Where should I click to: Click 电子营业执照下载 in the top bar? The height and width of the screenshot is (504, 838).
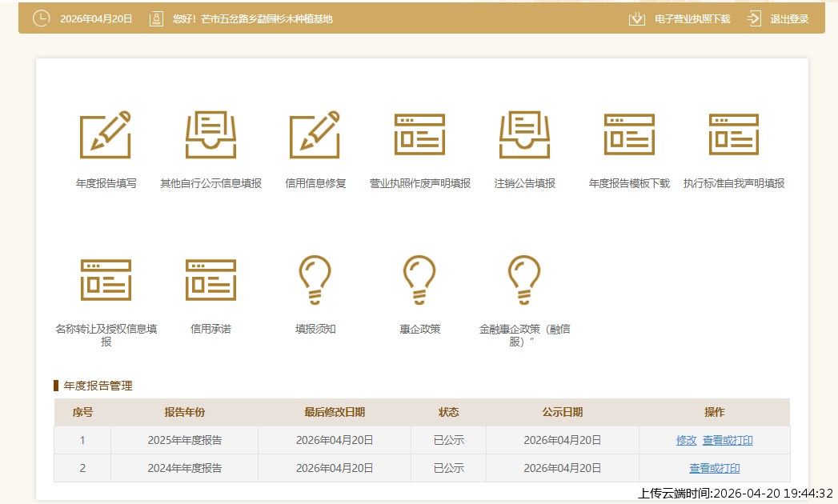pyautogui.click(x=680, y=18)
